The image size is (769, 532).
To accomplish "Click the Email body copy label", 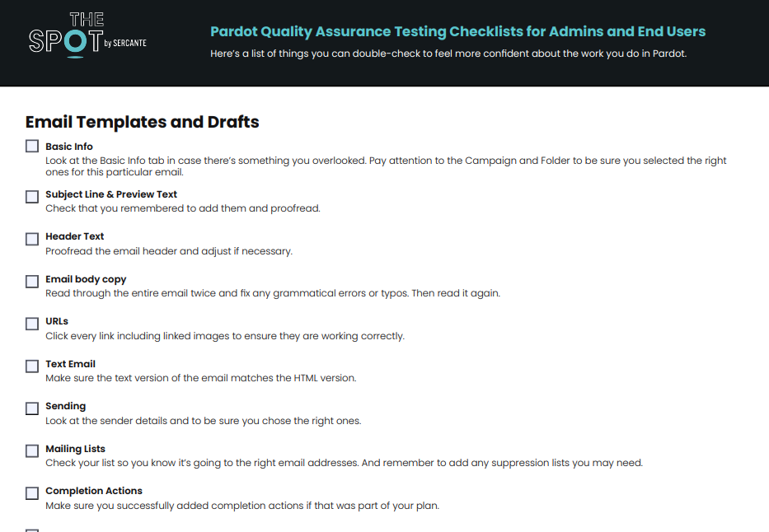I will (x=86, y=279).
